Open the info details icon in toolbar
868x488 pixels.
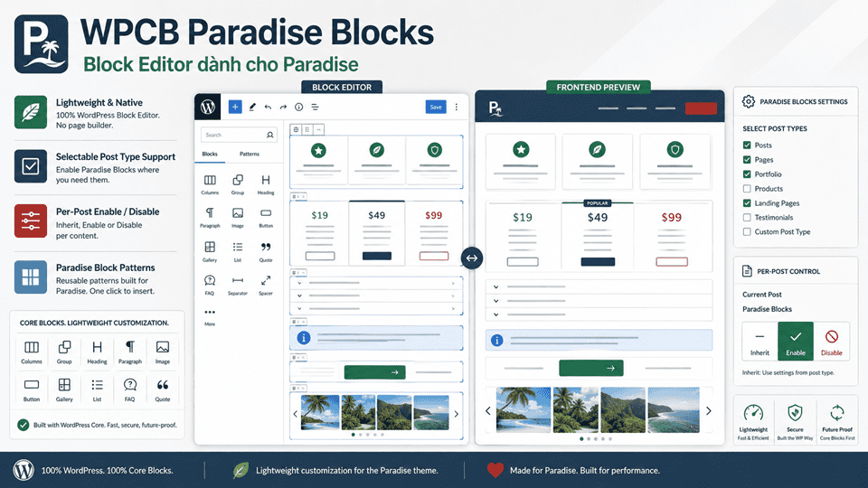(x=299, y=107)
